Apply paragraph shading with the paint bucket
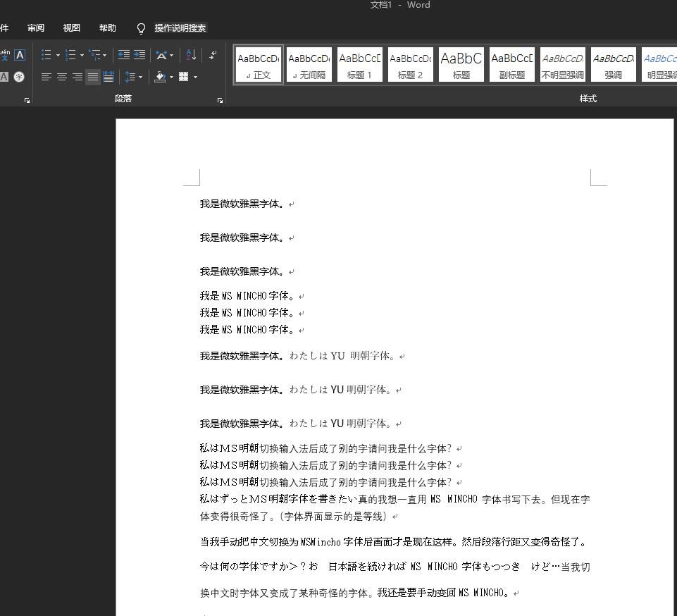 pos(160,77)
